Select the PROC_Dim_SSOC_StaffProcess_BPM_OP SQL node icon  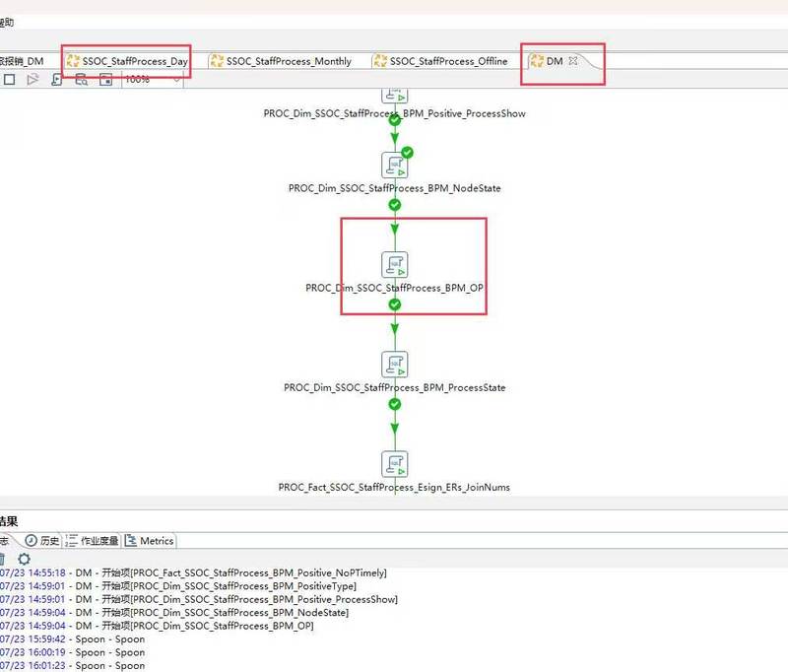pyautogui.click(x=395, y=264)
